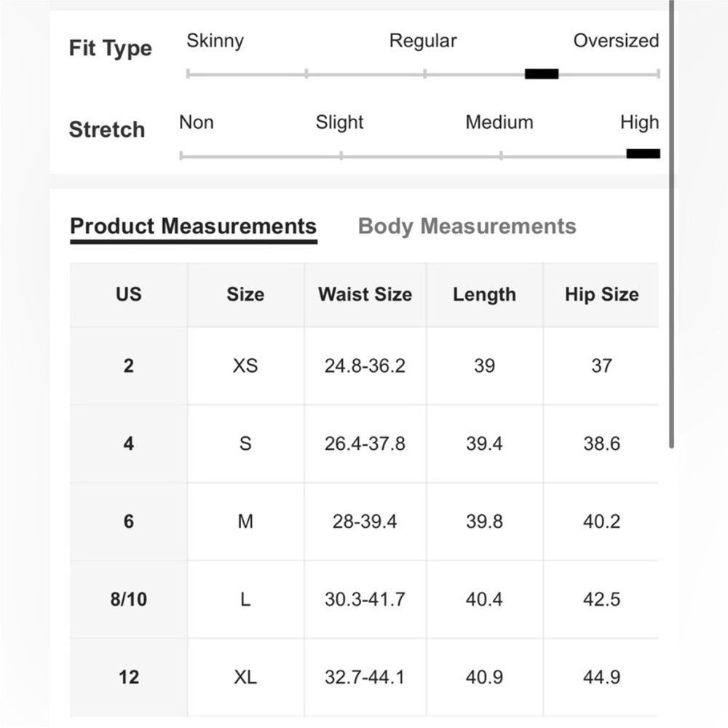This screenshot has width=728, height=728.
Task: Click the Oversized label on Fit Type
Action: (x=616, y=41)
